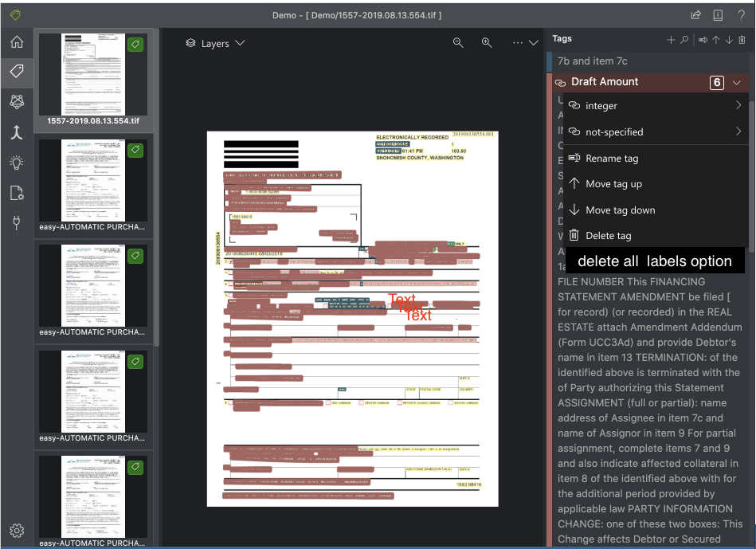Click the zoom out magnifier above the document
The height and width of the screenshot is (549, 756).
tap(458, 42)
